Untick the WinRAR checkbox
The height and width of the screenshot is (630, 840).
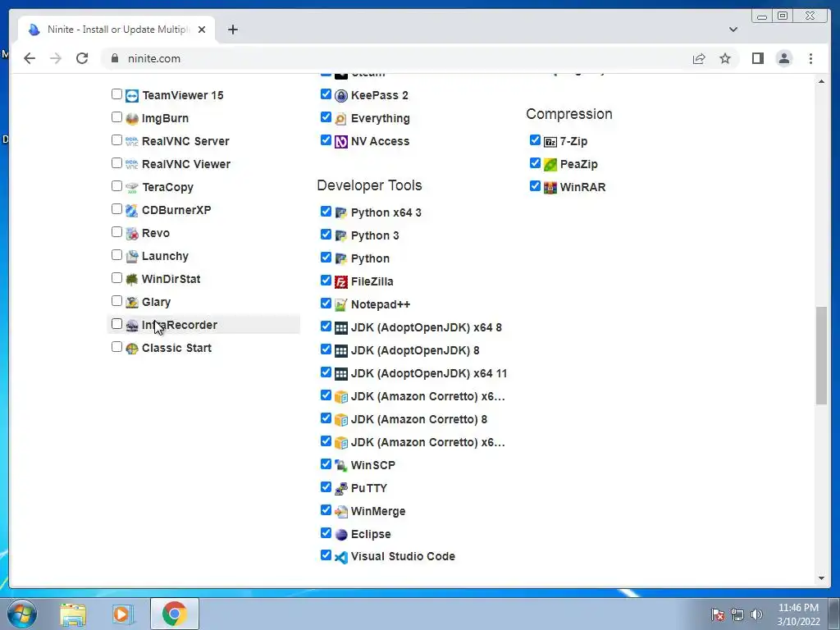coord(535,186)
